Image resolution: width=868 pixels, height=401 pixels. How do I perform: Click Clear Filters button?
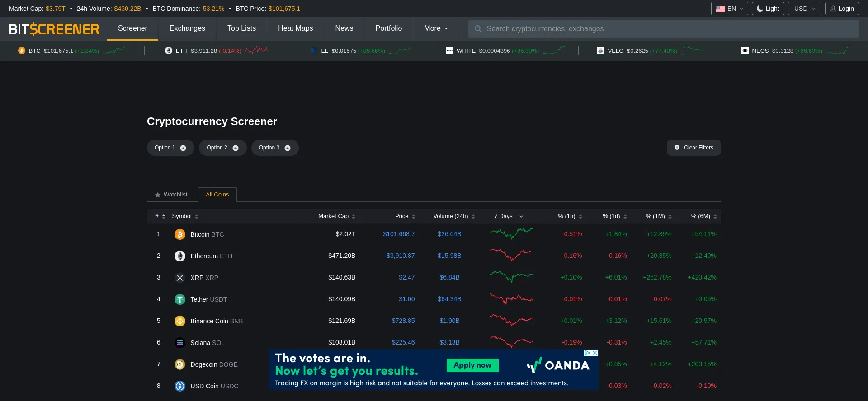pyautogui.click(x=693, y=148)
